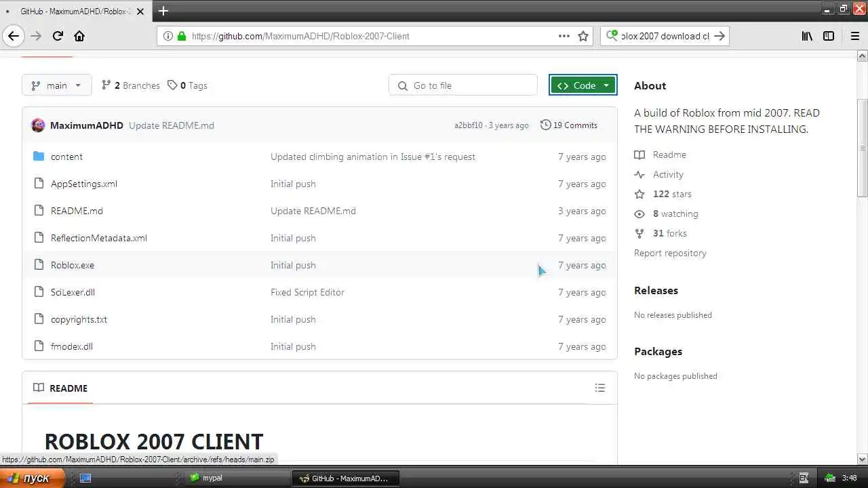Click the browser address bar URL
Screen dimensions: 868x488
[x=300, y=36]
